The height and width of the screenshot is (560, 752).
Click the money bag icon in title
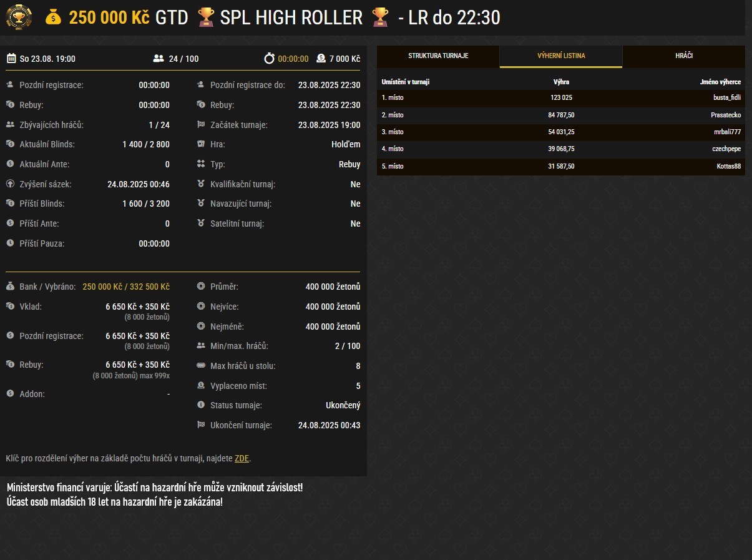coord(54,17)
